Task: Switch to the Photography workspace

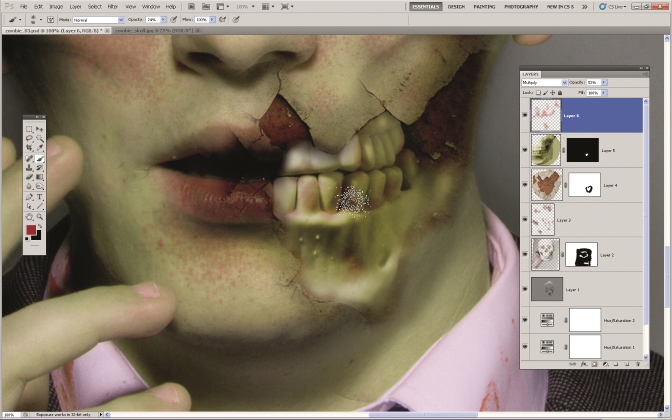Action: [521, 6]
